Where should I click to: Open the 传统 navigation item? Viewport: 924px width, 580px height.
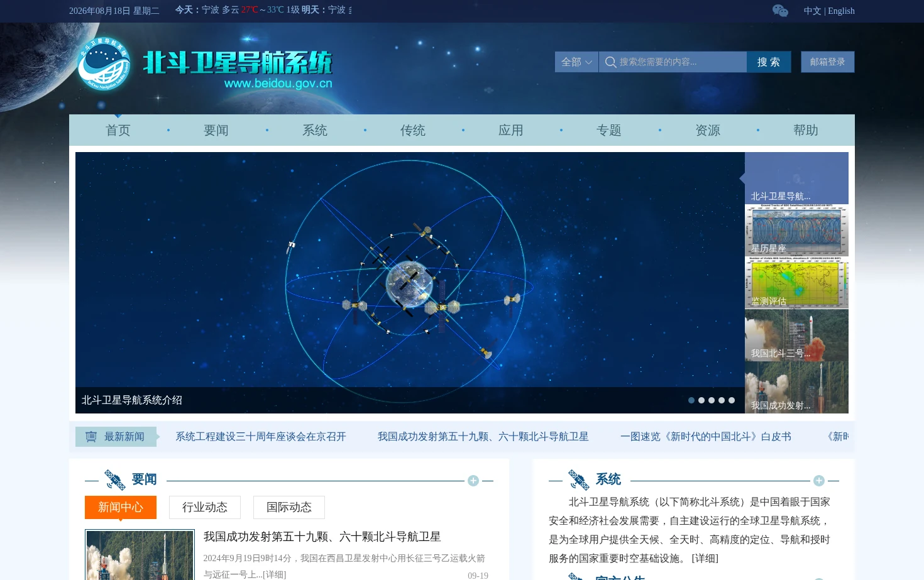413,130
